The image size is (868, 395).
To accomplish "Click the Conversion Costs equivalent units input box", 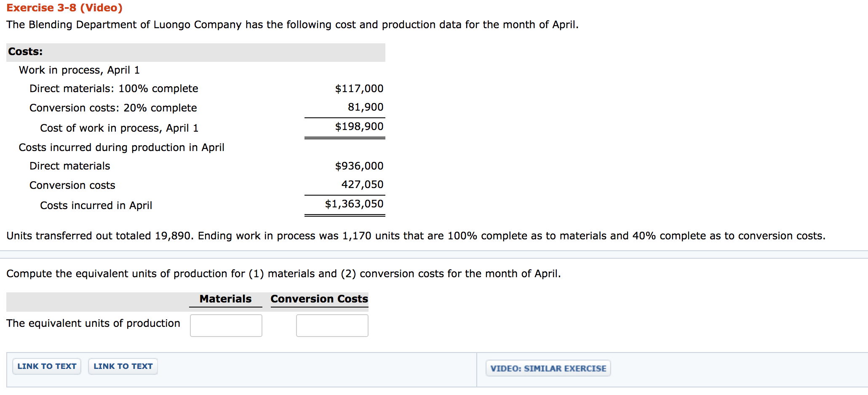I will 332,325.
